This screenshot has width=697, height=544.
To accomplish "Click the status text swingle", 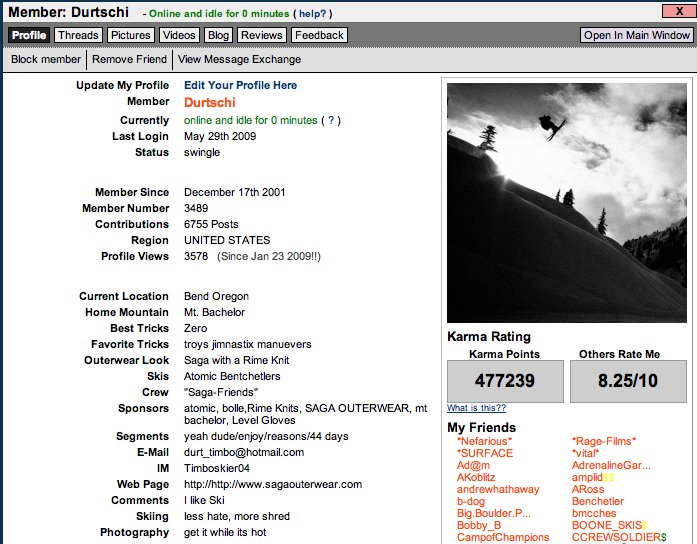I will click(x=202, y=152).
